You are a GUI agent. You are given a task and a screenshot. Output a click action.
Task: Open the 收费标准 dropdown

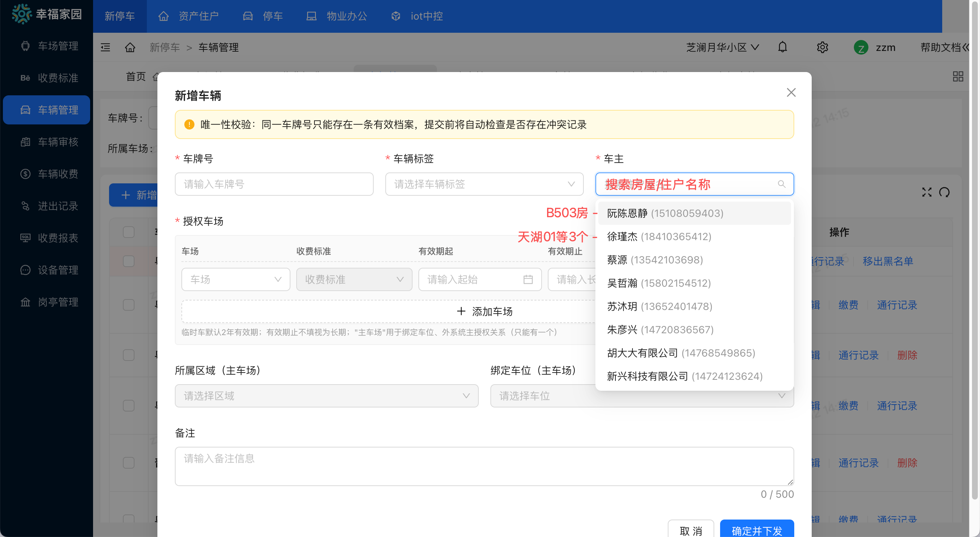[354, 279]
